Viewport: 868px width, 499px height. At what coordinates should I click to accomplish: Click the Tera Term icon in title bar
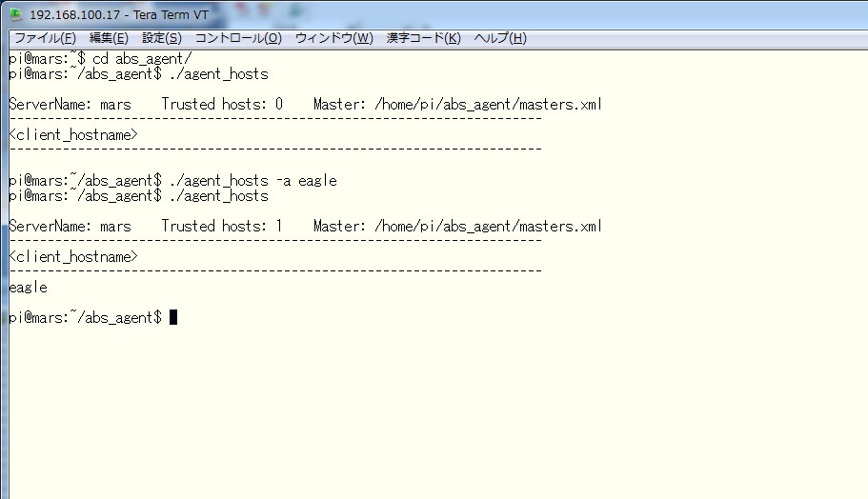point(16,14)
